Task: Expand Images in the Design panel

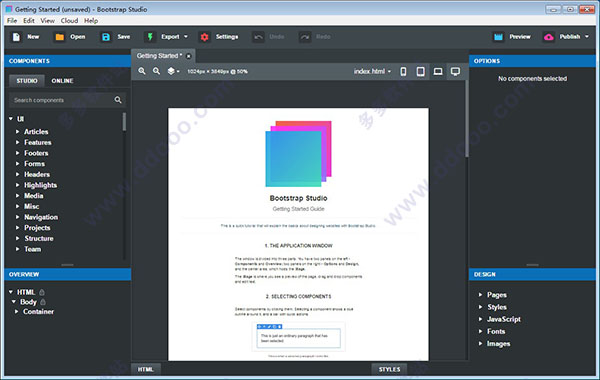Action: point(480,344)
